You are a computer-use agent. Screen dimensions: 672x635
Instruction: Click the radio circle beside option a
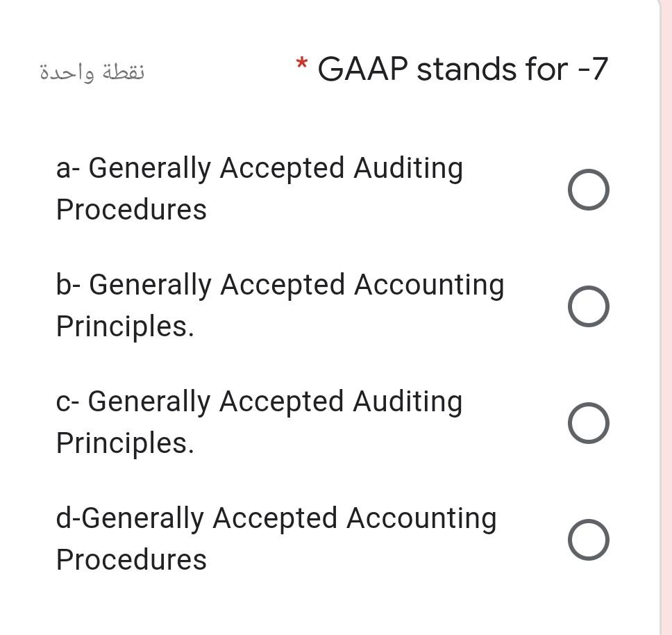pos(589,188)
